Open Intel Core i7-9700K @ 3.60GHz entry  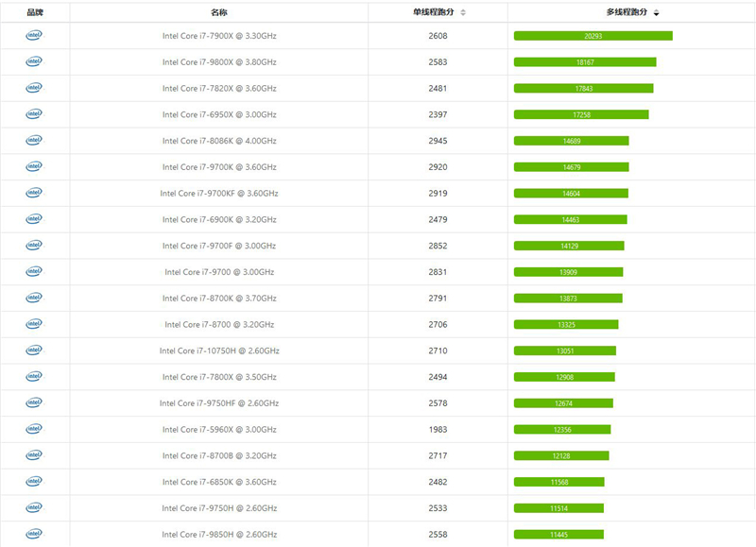219,167
